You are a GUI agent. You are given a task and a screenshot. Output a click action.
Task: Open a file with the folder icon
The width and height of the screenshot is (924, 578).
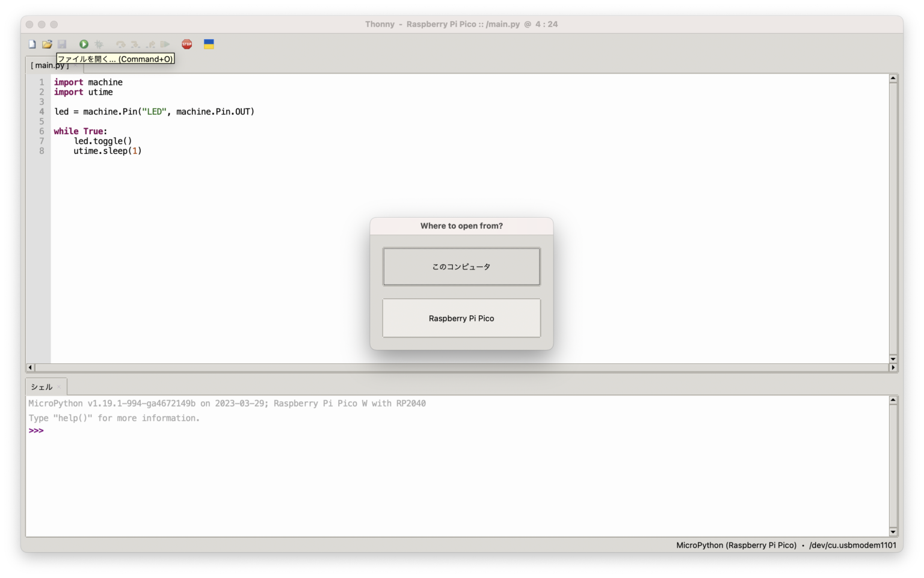point(47,43)
